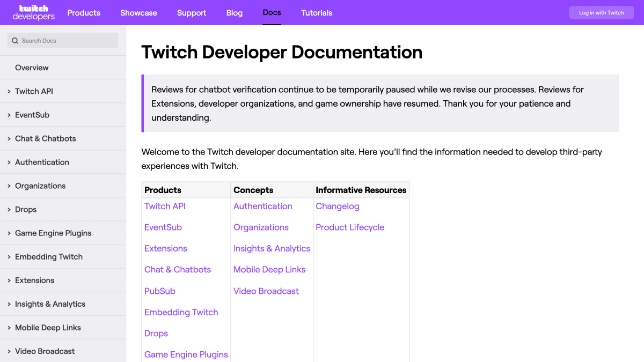Image resolution: width=644 pixels, height=362 pixels.
Task: Click the search magnifier icon
Action: click(15, 41)
